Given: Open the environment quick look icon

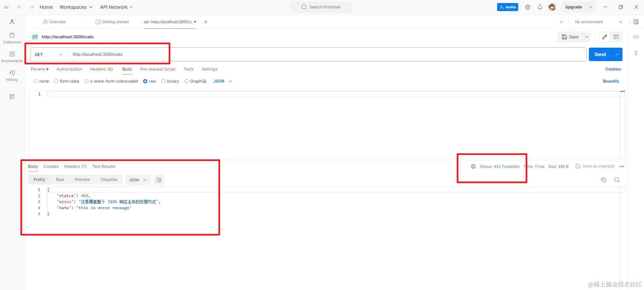Looking at the screenshot, I should click(x=636, y=22).
